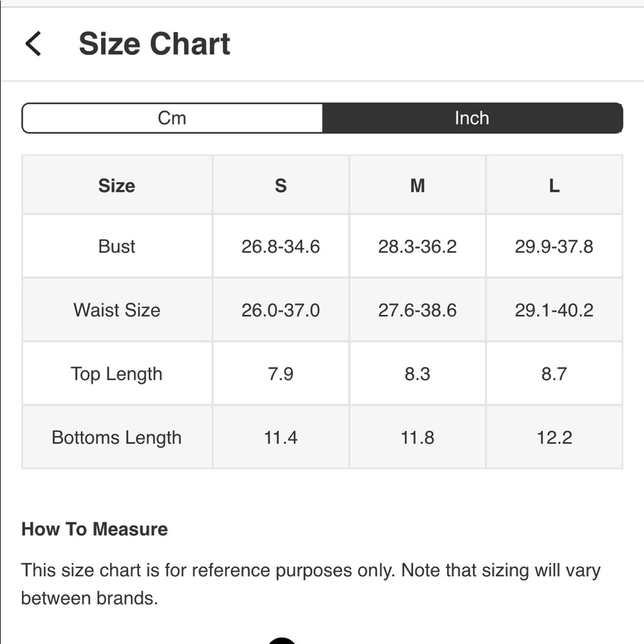Screen dimensions: 644x644
Task: Click the 29.1-40.2 waist value for L
Action: click(554, 310)
